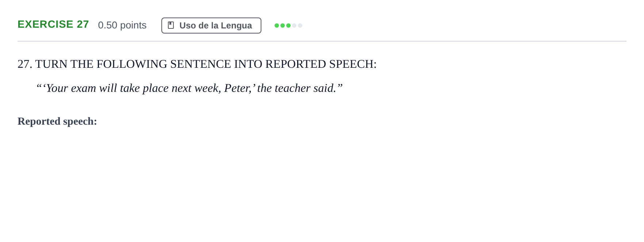Click the italic quoted sentence to report
The image size is (644, 242).
[x=189, y=88]
